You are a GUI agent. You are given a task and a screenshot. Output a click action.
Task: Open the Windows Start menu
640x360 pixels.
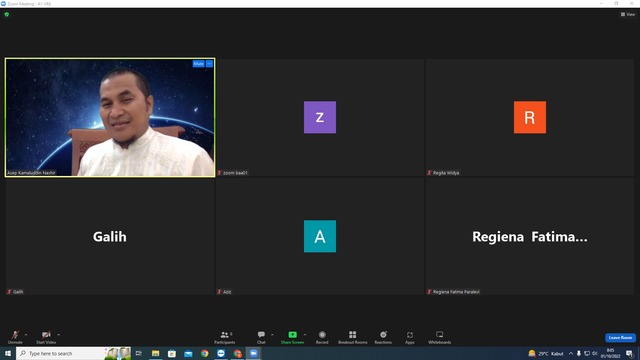[8, 353]
